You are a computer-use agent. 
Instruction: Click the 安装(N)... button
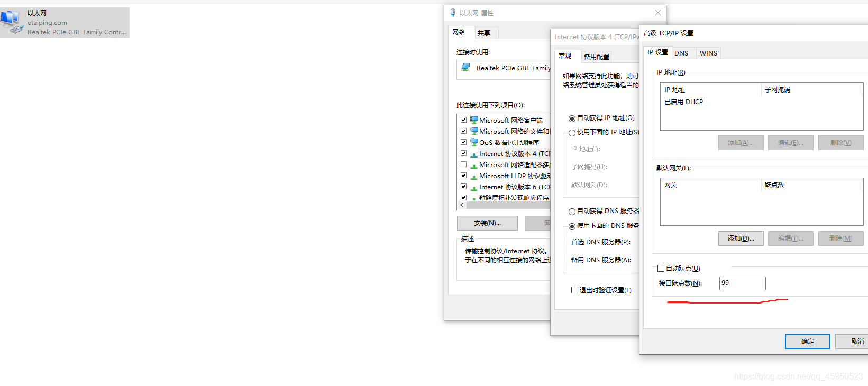(x=487, y=223)
